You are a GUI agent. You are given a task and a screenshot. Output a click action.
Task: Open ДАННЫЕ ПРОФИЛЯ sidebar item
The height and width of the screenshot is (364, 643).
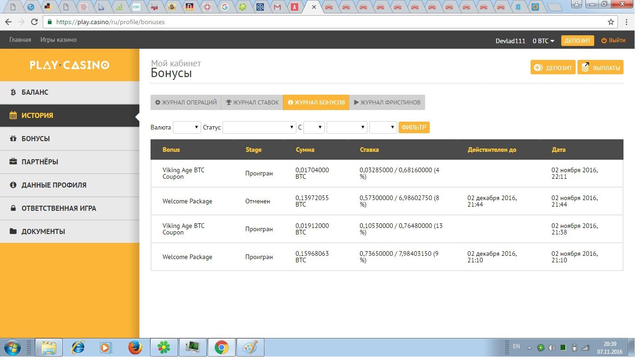70,185
